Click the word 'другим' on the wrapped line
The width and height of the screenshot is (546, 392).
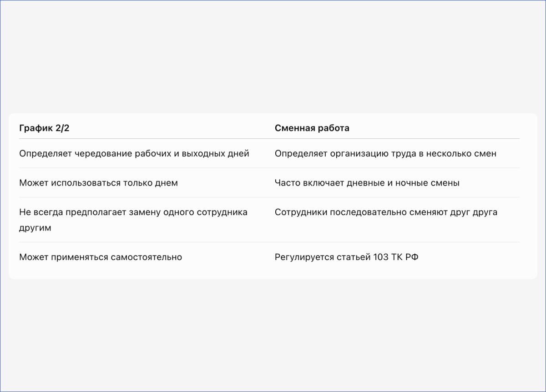[x=35, y=228]
